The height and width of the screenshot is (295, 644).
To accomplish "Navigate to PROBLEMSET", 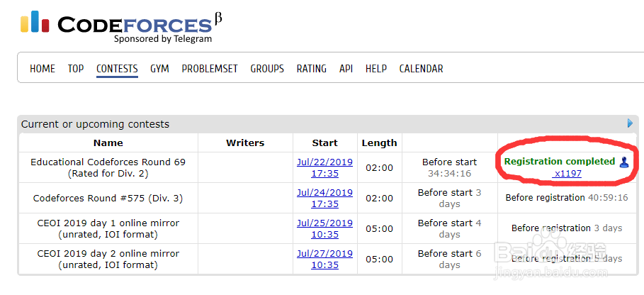I will [x=210, y=69].
